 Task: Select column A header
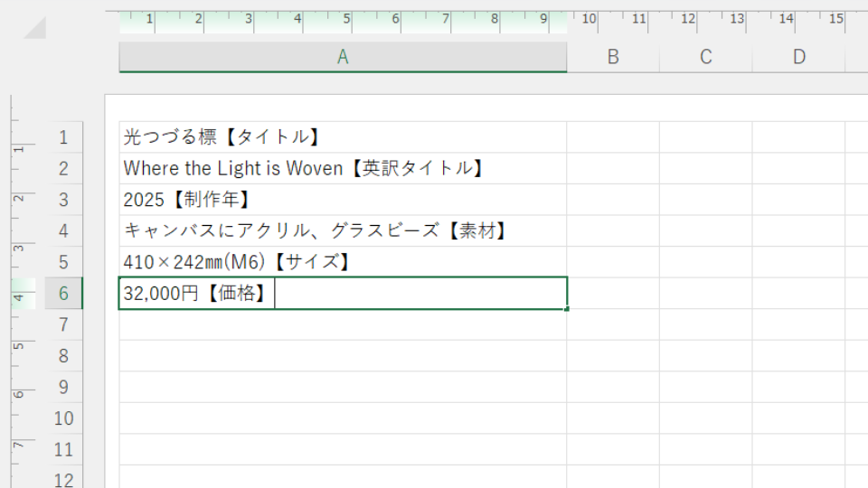point(343,57)
